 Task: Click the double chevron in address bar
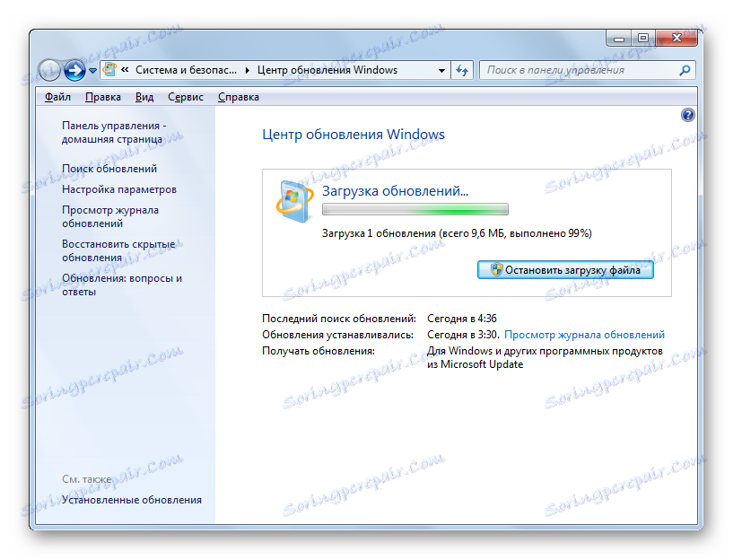[x=125, y=70]
